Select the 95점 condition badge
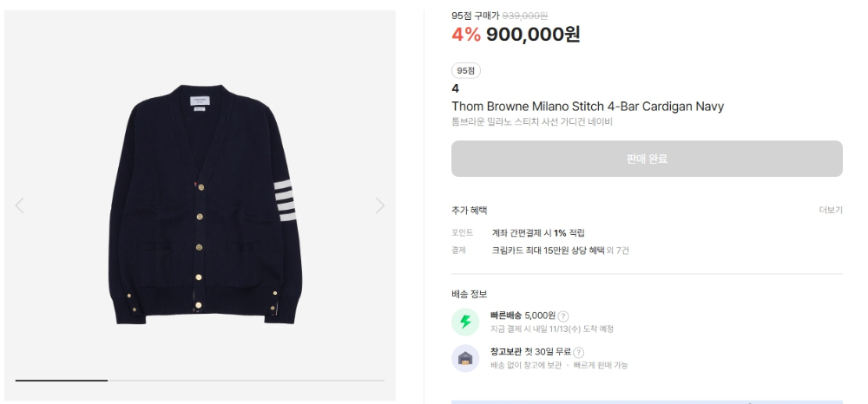 click(x=466, y=71)
